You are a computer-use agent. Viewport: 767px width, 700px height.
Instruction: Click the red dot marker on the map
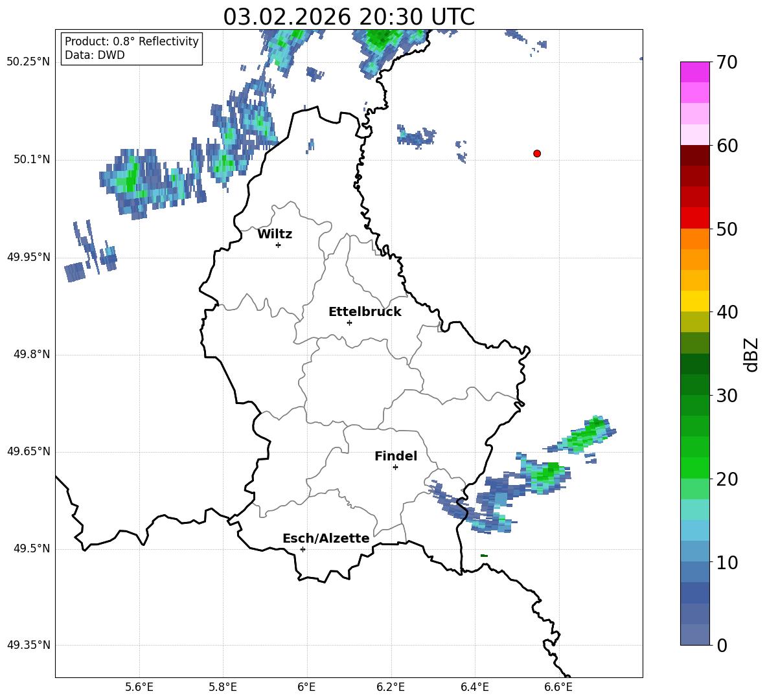pyautogui.click(x=537, y=153)
